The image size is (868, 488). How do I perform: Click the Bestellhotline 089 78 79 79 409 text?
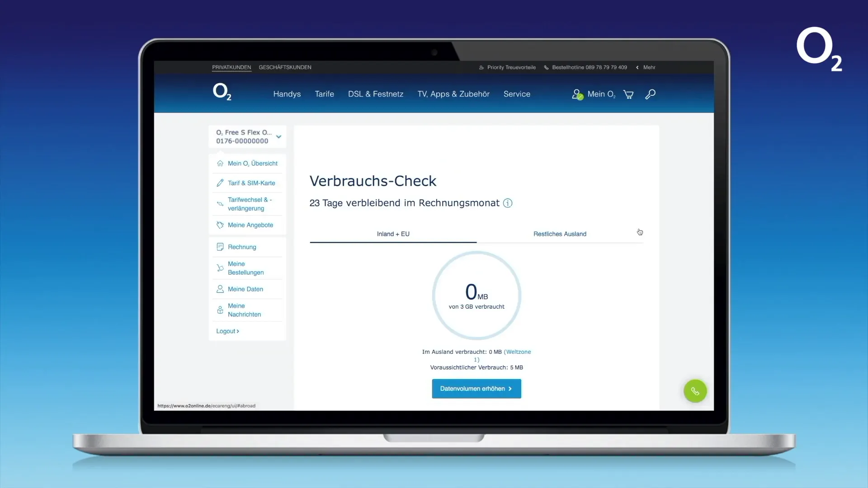tap(590, 67)
